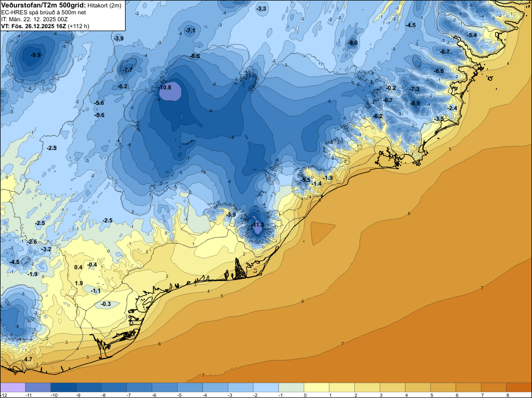Click the -7.3 temperature label
Screen dimensions: 532x398
click(x=414, y=89)
